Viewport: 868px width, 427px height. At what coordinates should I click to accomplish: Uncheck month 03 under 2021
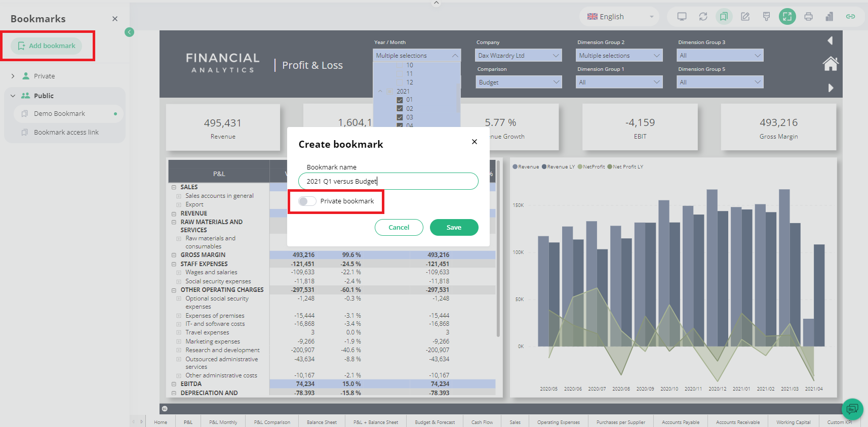click(x=400, y=117)
